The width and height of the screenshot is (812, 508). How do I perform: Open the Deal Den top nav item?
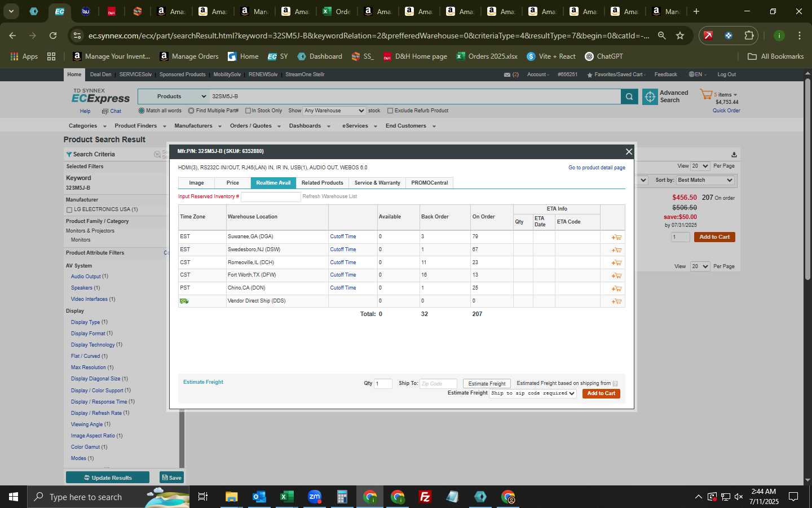coord(101,75)
